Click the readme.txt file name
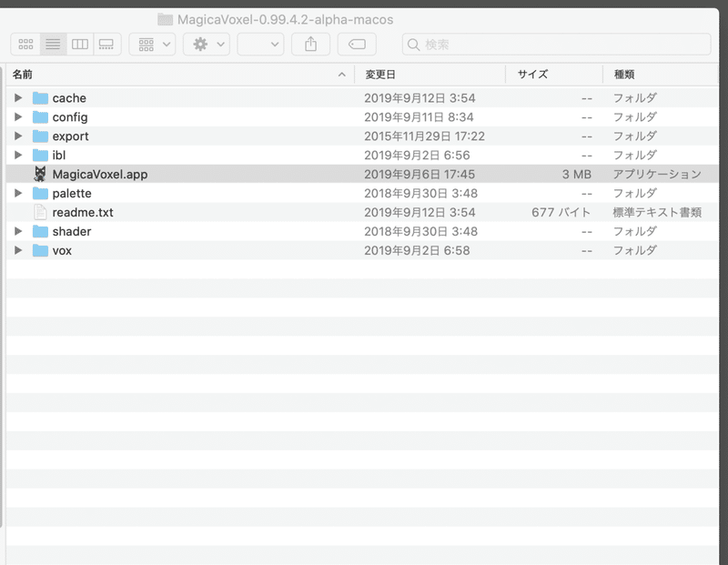The height and width of the screenshot is (565, 728). [83, 212]
